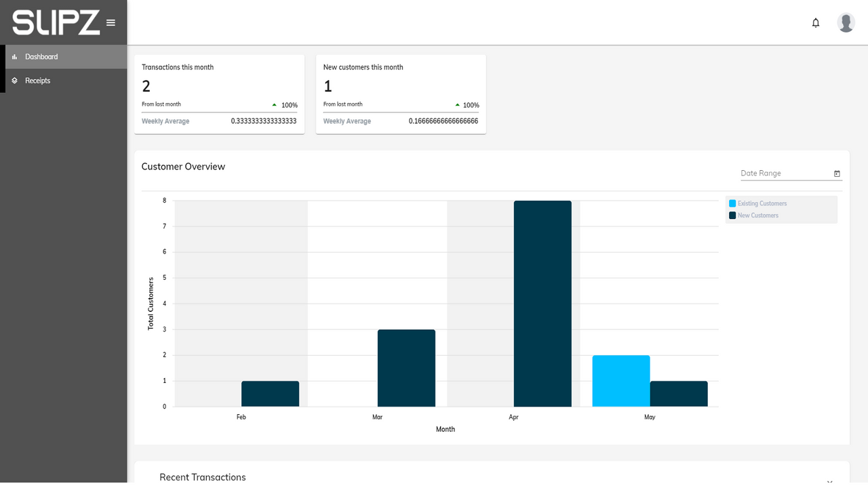Click the light blue Existing Customers swatch
The image size is (868, 488).
[x=732, y=203]
